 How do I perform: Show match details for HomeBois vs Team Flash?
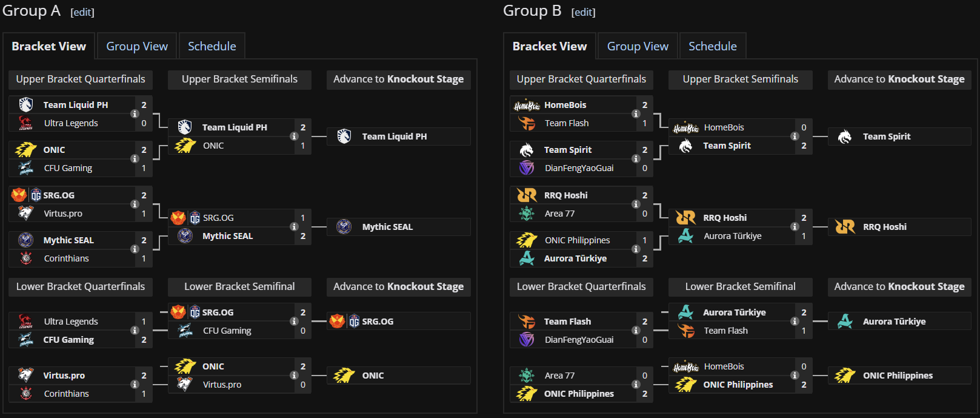(x=636, y=114)
